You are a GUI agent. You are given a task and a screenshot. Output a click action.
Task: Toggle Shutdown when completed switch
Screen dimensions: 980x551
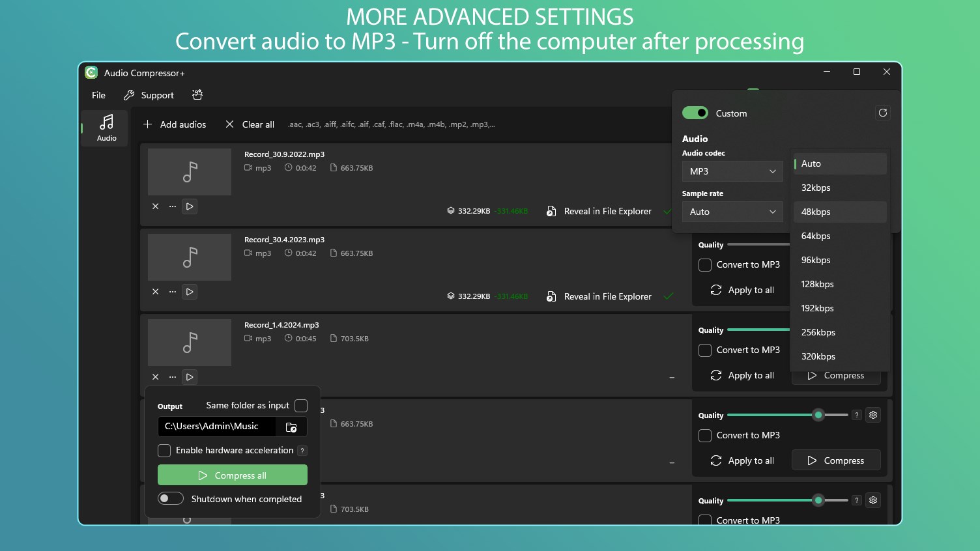pos(171,498)
